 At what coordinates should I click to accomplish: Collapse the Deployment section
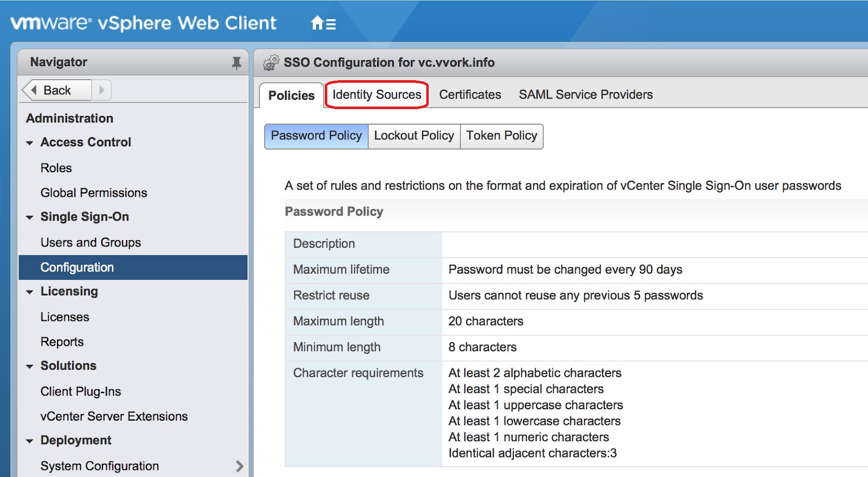coord(29,441)
